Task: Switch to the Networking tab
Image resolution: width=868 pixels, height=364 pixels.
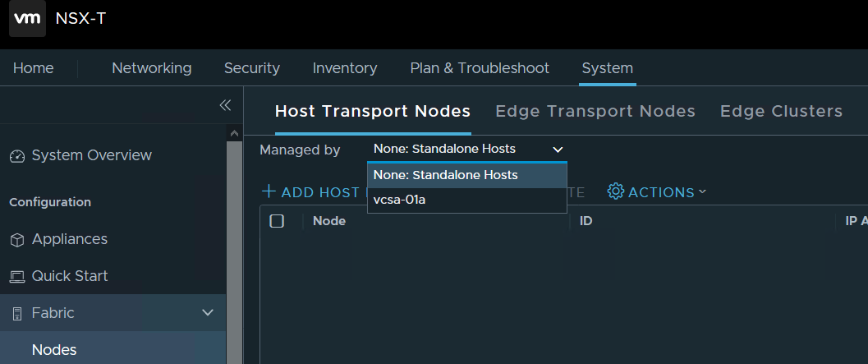Action: (x=152, y=68)
